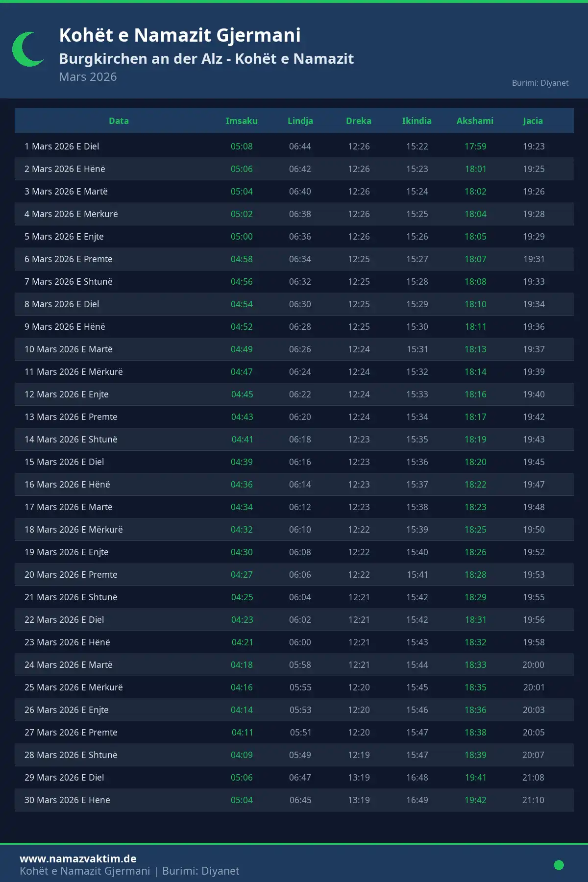This screenshot has height=882, width=588.
Task: Select the Imsaku column header
Action: pos(242,121)
